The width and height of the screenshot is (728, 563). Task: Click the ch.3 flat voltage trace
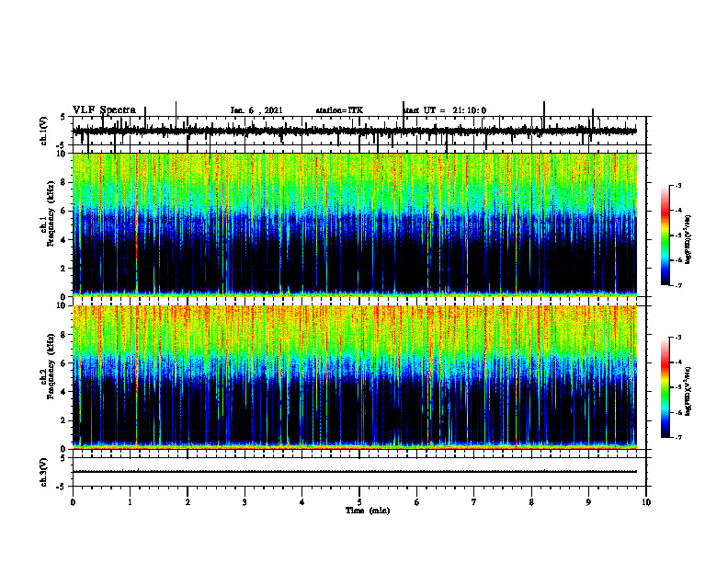pos(355,472)
